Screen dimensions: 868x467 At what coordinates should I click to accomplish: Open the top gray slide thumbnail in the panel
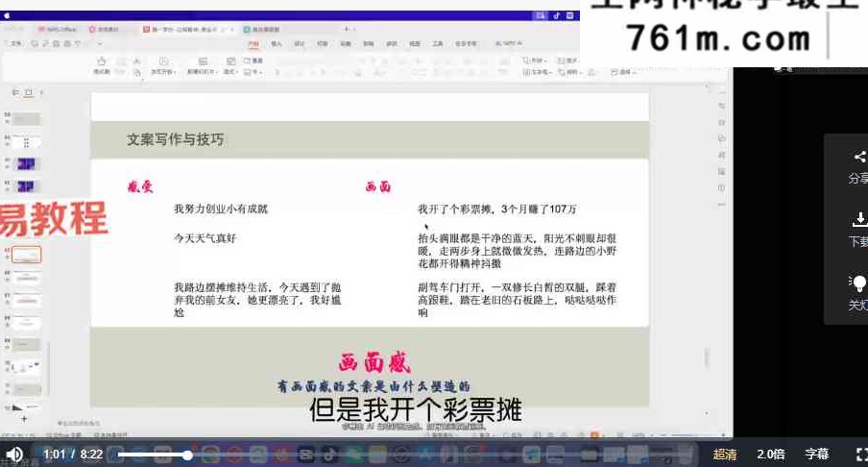click(27, 119)
